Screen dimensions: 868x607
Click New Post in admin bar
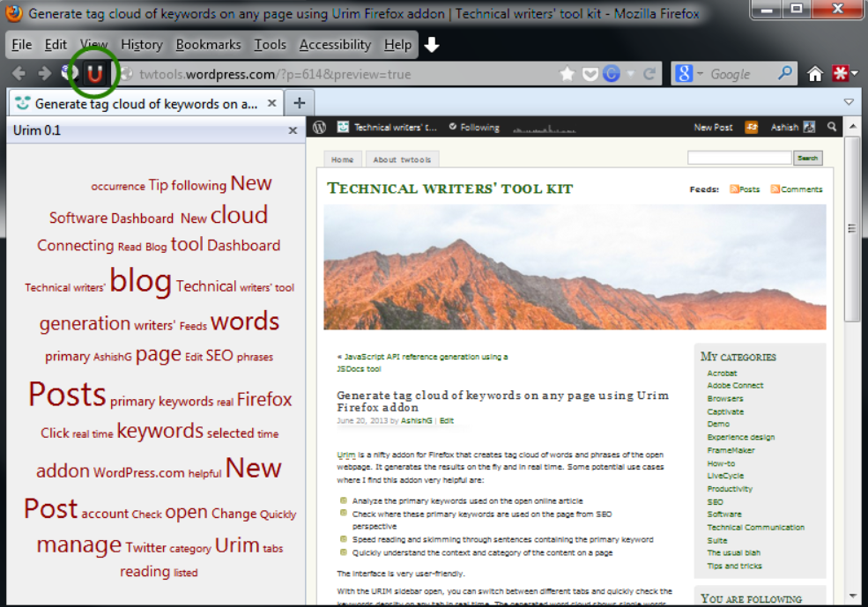coord(713,127)
